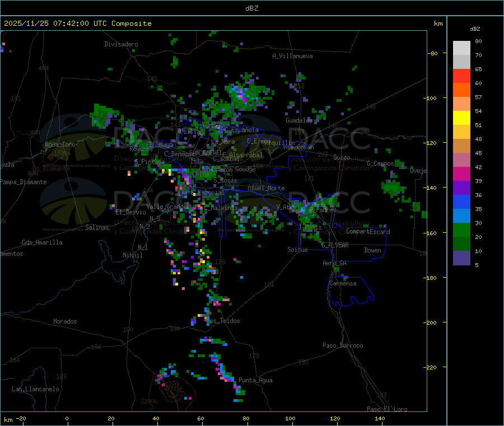Select the 42 dBZ magenta color swatch
This screenshot has width=504, height=426.
pyautogui.click(x=461, y=174)
